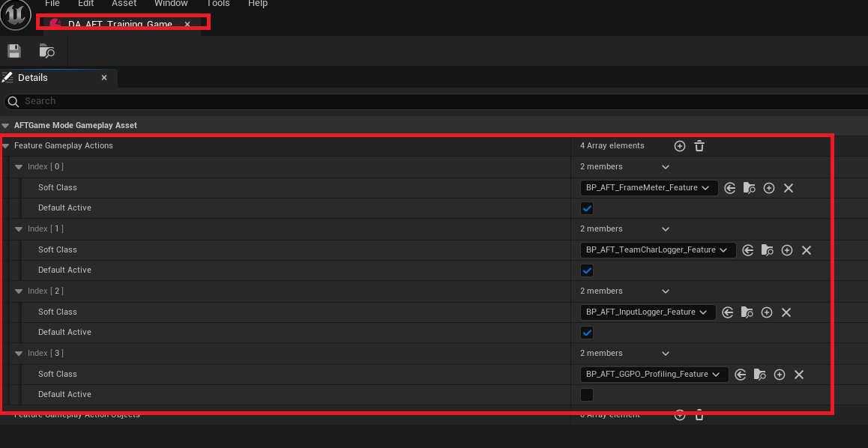Clear all Feature Gameplay Actions array elements
This screenshot has height=448, width=868.
pos(699,145)
